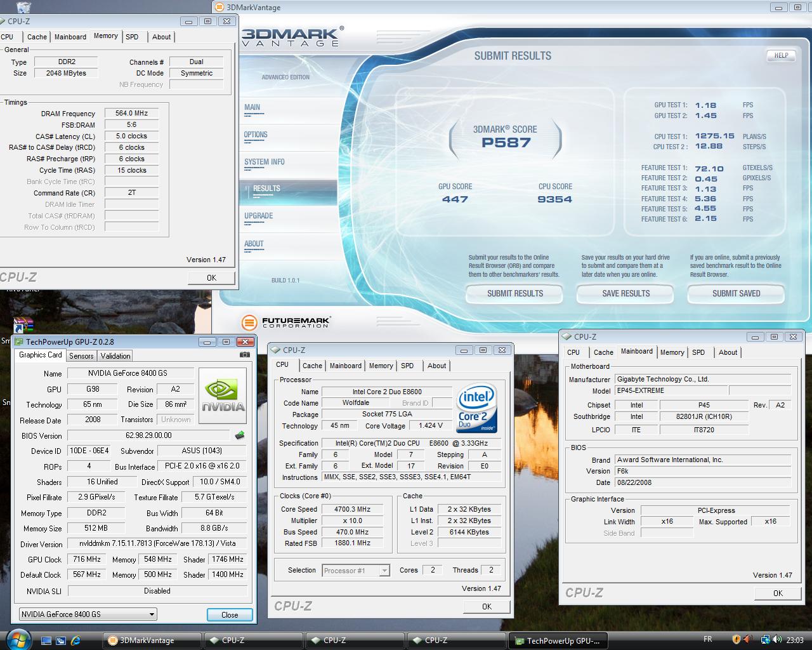Click the BIOS save chip icon in GPU-Z
The width and height of the screenshot is (812, 650).
point(240,435)
